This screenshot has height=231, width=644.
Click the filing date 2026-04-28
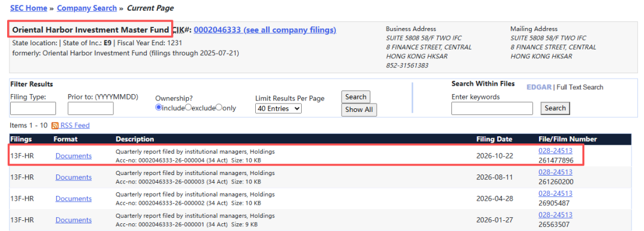click(x=494, y=199)
